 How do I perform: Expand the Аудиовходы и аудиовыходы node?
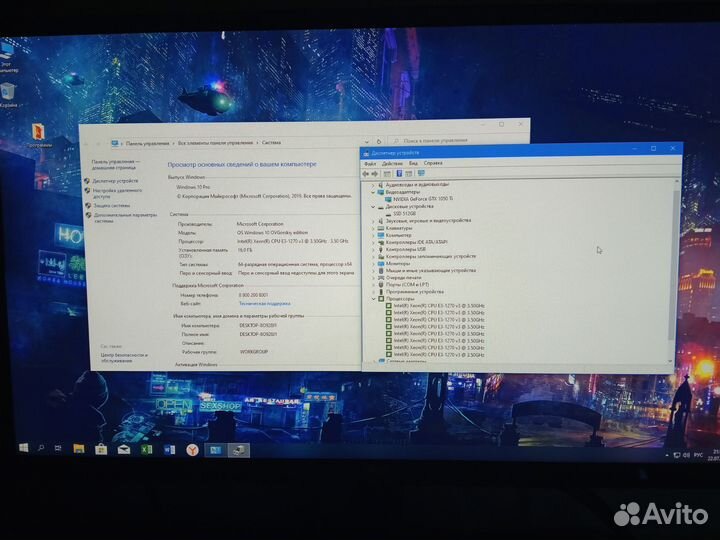coord(373,185)
